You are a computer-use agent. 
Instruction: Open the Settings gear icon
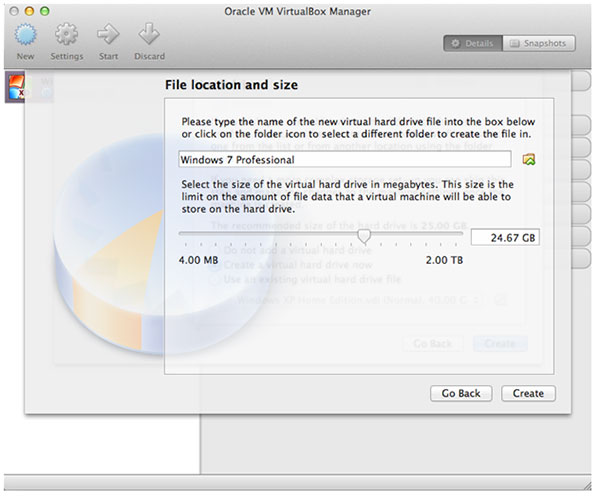coord(66,34)
